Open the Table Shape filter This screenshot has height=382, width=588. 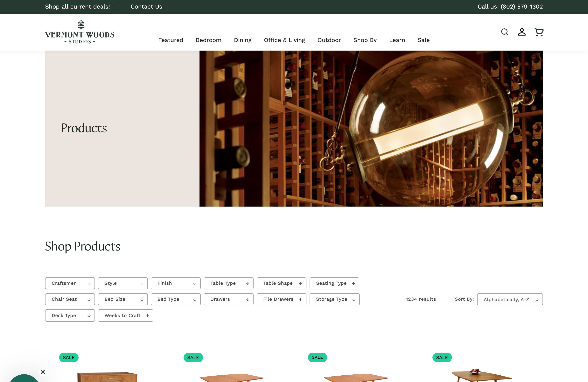point(281,283)
